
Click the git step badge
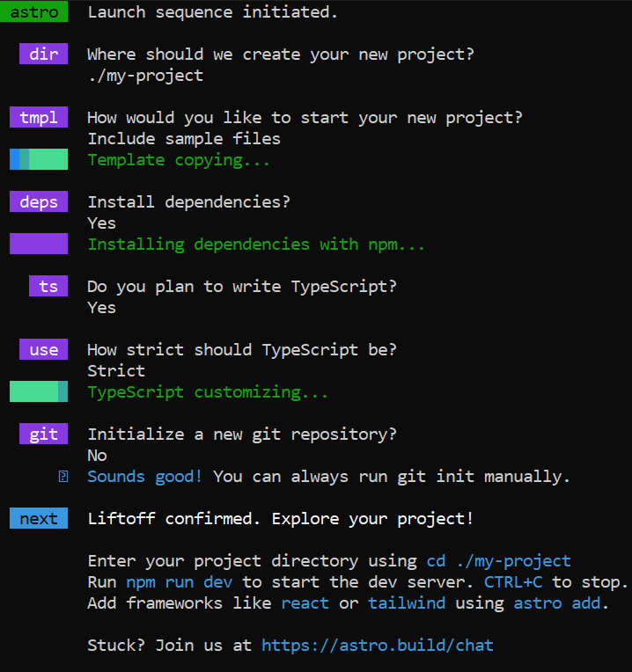[x=43, y=435]
